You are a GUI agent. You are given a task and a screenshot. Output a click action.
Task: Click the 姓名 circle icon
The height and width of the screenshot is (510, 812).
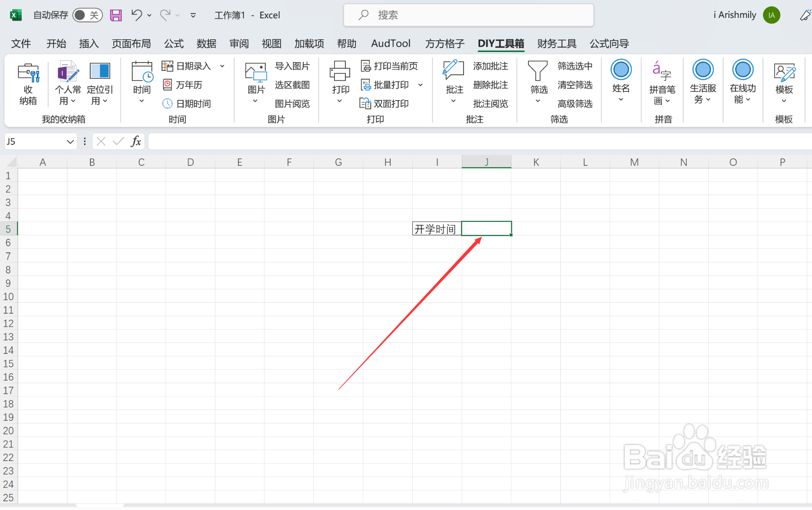(x=621, y=70)
